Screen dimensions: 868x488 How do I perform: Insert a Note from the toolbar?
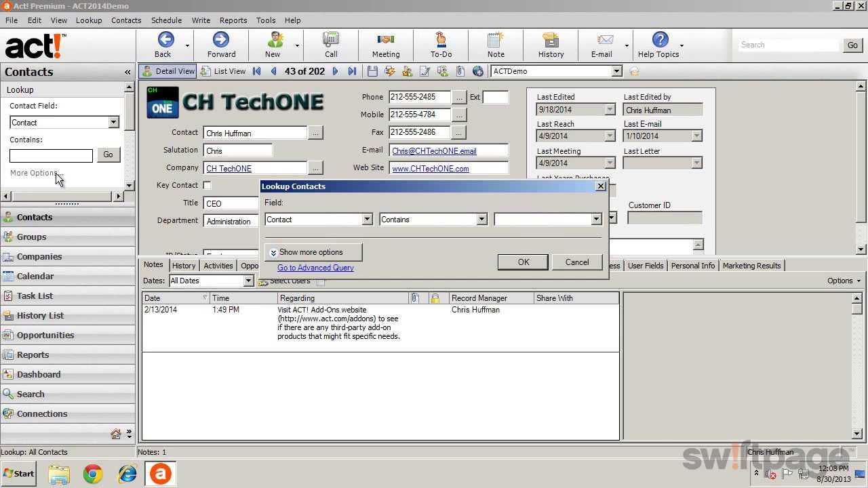[x=496, y=45]
